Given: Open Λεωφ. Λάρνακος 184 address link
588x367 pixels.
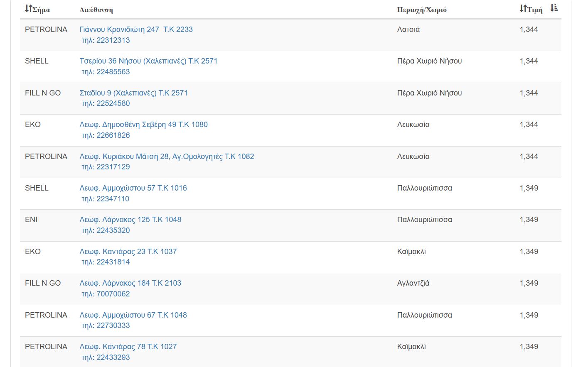Looking at the screenshot, I should [130, 283].
